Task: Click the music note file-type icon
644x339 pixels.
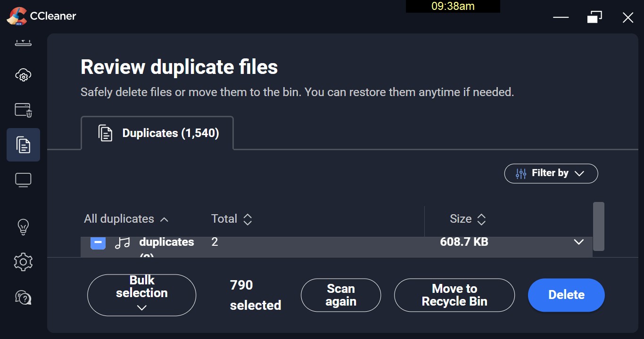Action: pos(123,243)
